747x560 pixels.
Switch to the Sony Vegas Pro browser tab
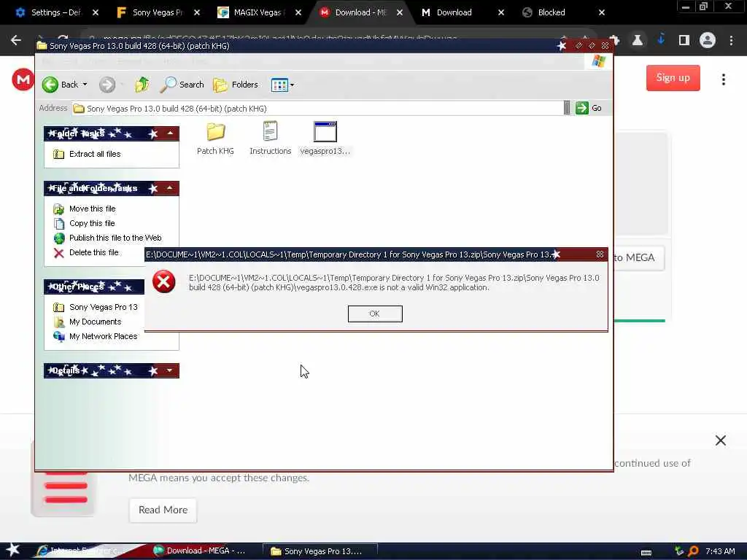click(158, 12)
